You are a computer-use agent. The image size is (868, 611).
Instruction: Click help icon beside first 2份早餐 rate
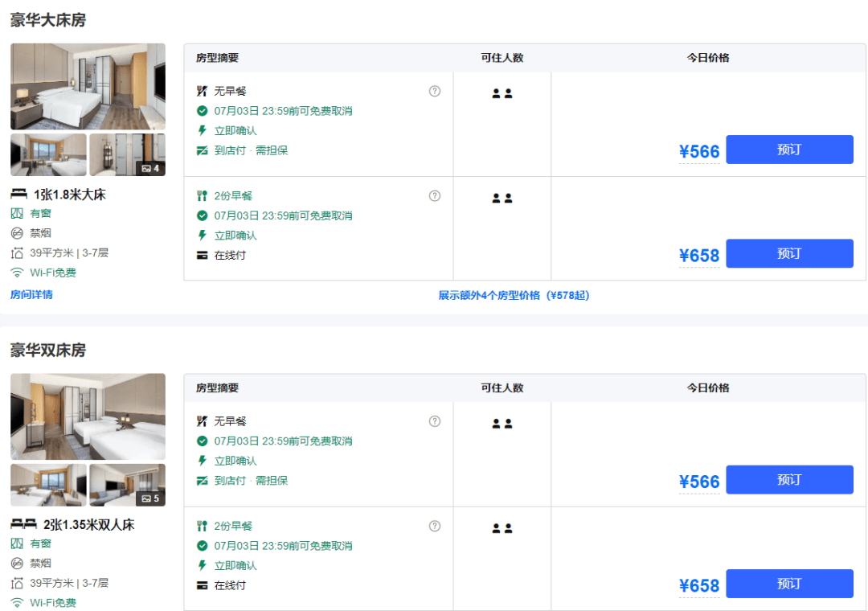(435, 195)
